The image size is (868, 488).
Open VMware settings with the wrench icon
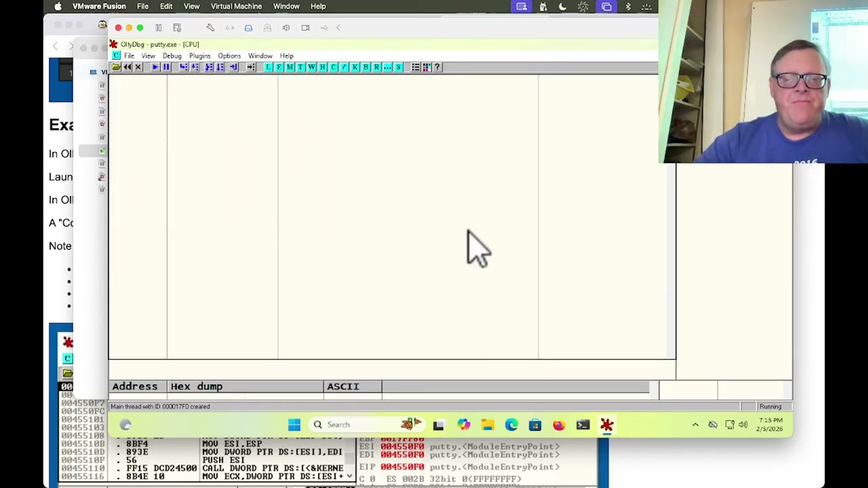[x=210, y=28]
